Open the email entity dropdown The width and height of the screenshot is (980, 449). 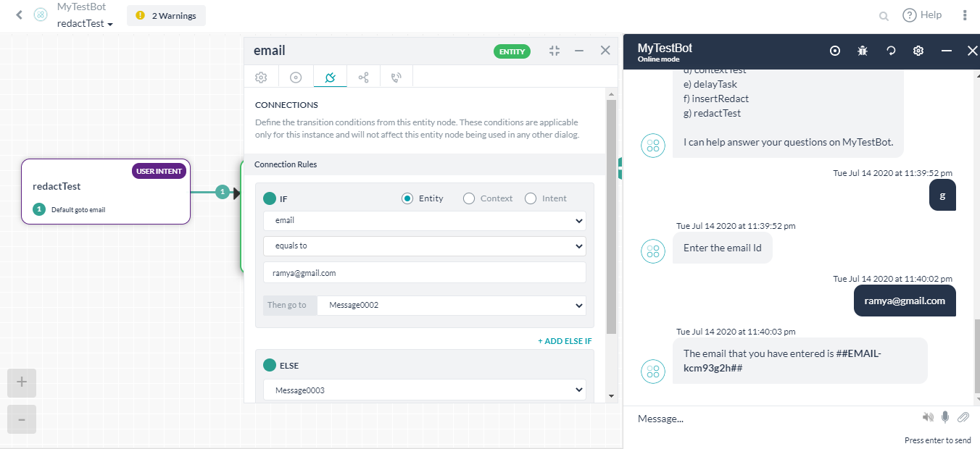click(425, 221)
